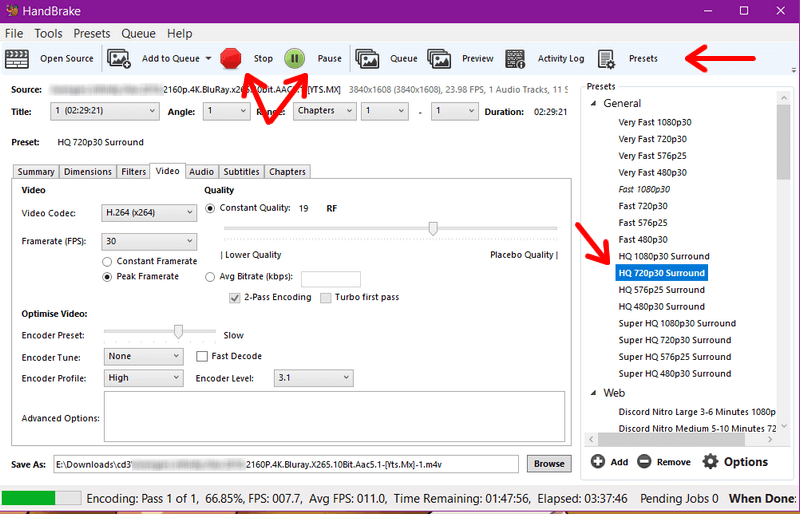Collapse the General presets group
800x514 pixels.
click(x=594, y=104)
